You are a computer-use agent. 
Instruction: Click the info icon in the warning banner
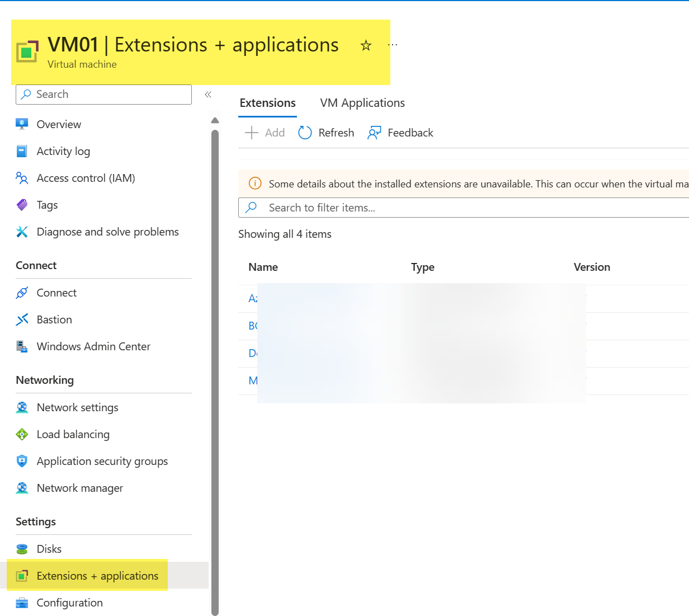[x=255, y=183]
